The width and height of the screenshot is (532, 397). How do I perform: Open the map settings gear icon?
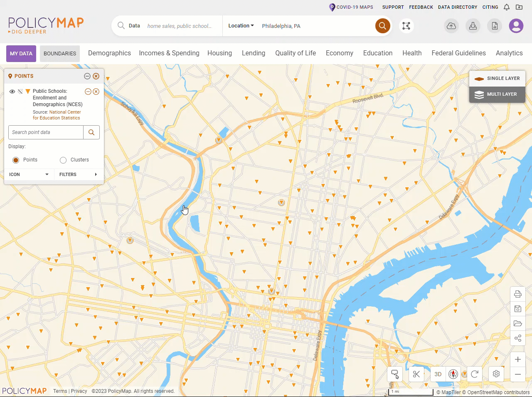496,374
